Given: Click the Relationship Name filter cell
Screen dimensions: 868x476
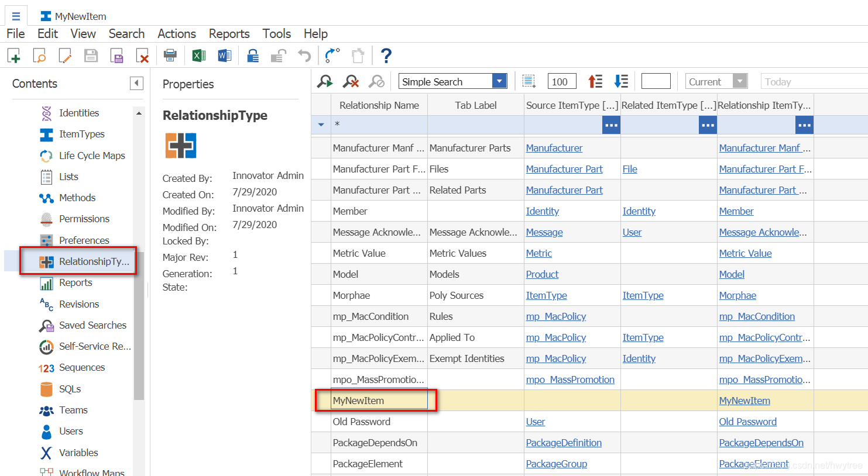Looking at the screenshot, I should [x=379, y=125].
